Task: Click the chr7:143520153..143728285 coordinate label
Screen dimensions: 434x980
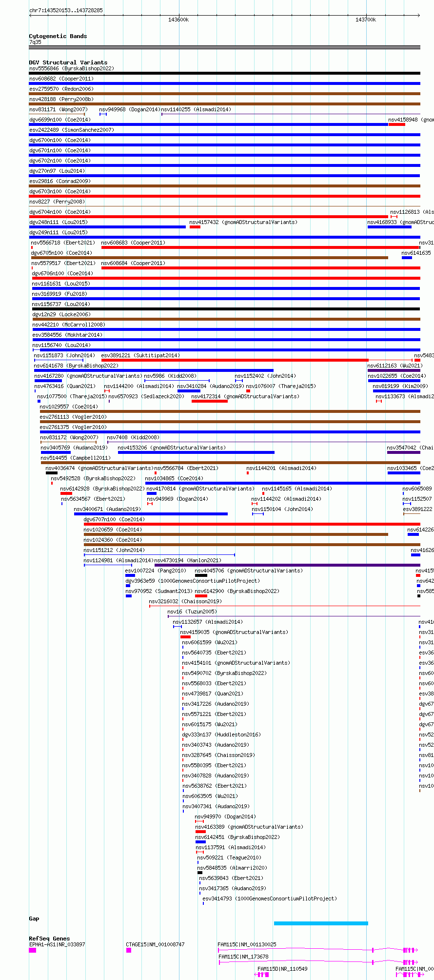Action: [x=66, y=10]
